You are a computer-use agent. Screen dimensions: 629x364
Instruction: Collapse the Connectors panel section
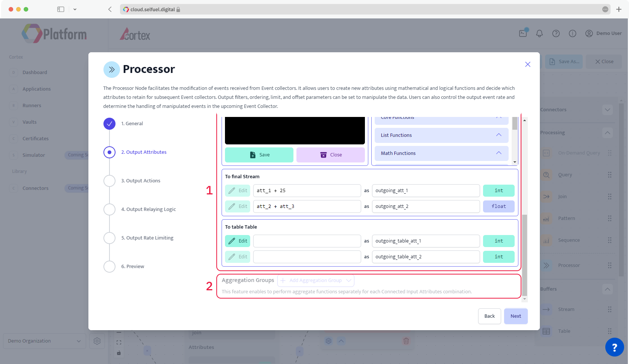[608, 110]
